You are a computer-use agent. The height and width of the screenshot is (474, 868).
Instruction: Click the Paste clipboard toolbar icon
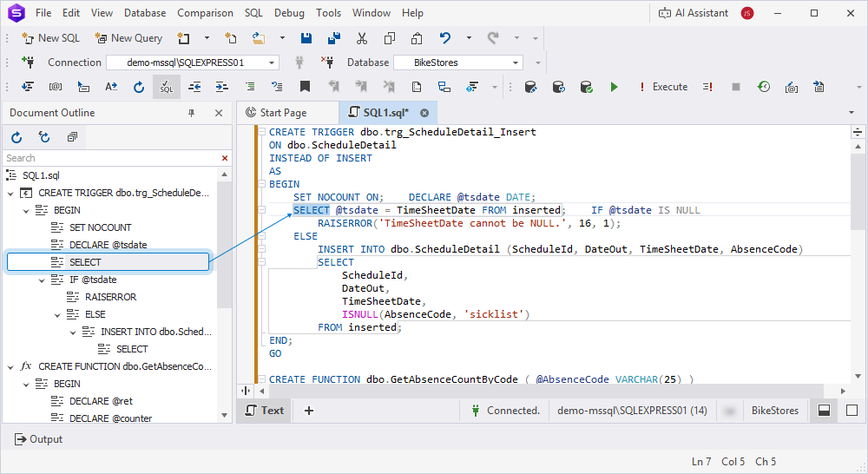click(417, 38)
